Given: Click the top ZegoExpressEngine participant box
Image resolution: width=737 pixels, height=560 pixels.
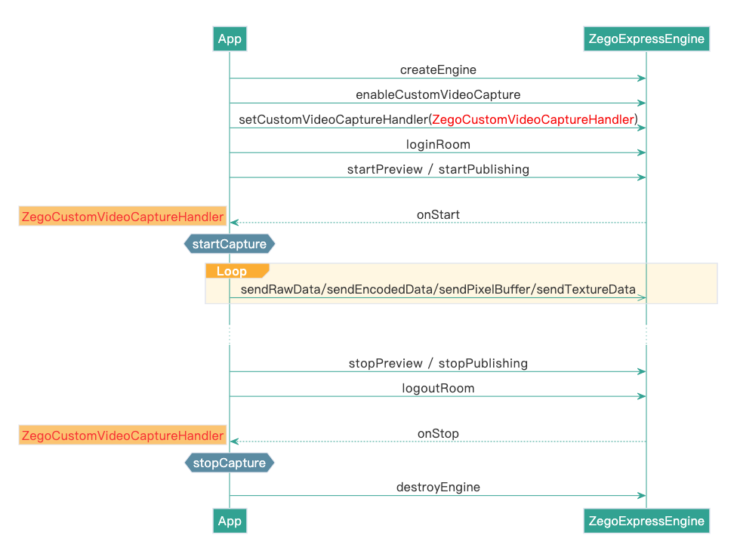Looking at the screenshot, I should point(646,39).
